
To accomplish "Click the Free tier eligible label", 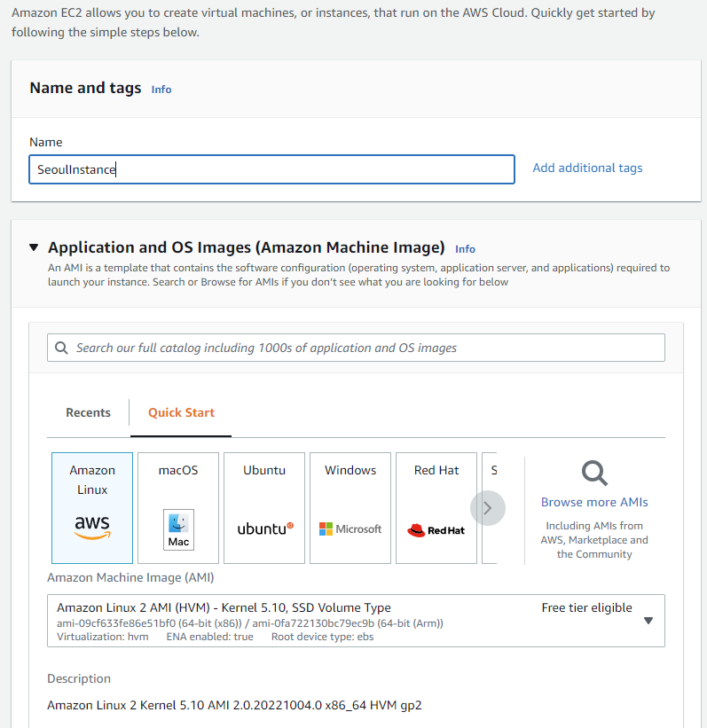I will 586,607.
